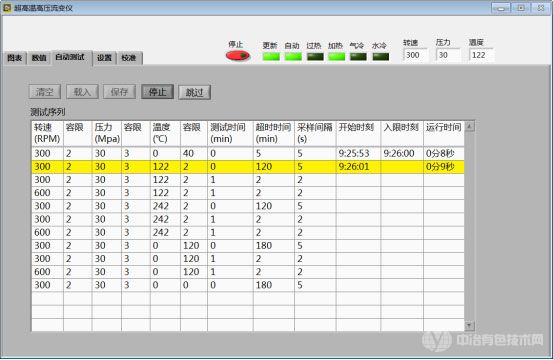Toggle the 过热 indicator light
The image size is (553, 360).
[315, 56]
